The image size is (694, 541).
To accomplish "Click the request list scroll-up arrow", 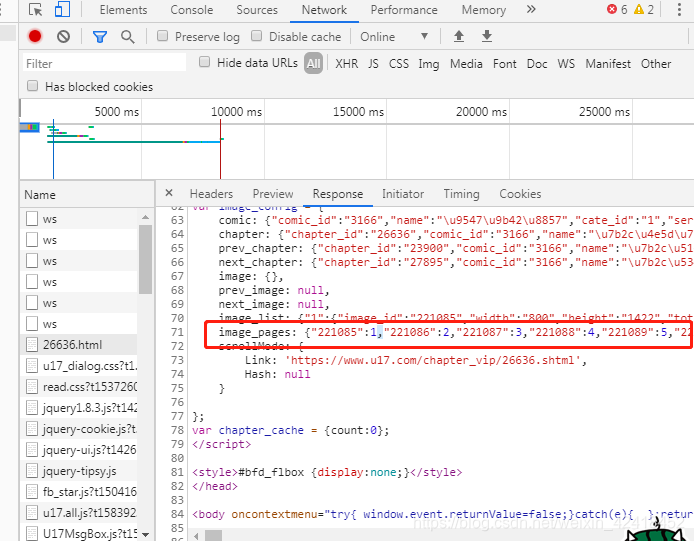I will tap(145, 217).
